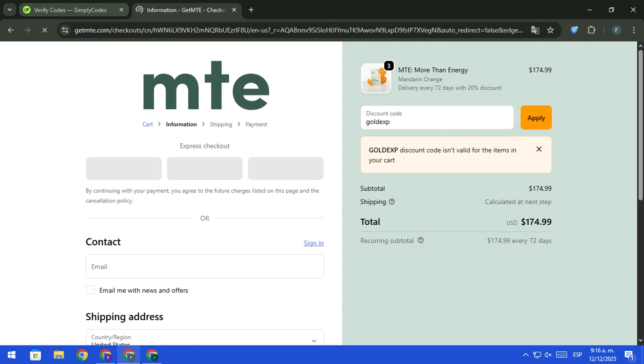Dismiss the GOLDEXP invalid code message
644x364 pixels.
point(539,149)
